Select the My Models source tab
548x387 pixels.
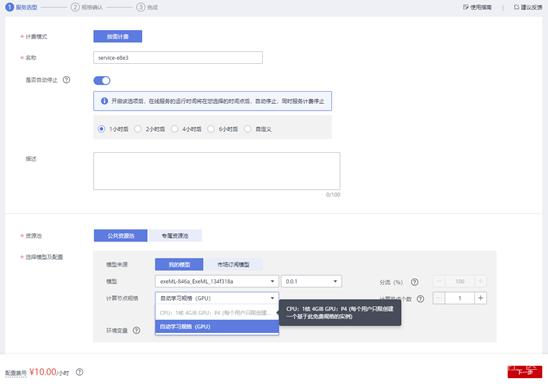pos(179,264)
